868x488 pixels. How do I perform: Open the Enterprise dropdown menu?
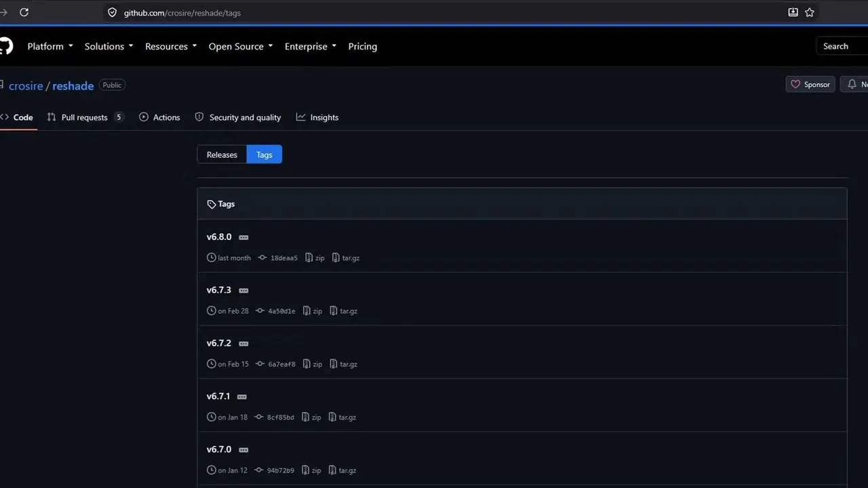(311, 46)
